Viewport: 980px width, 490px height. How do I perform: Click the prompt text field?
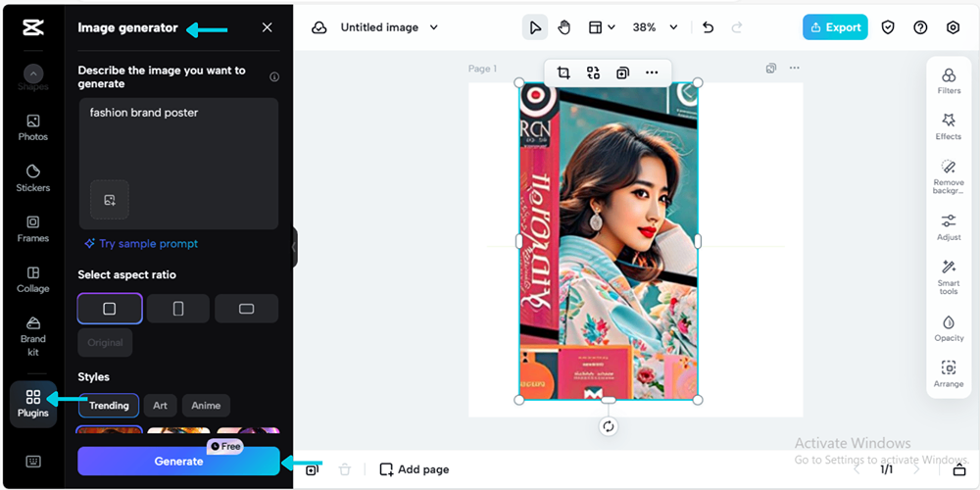tap(178, 164)
